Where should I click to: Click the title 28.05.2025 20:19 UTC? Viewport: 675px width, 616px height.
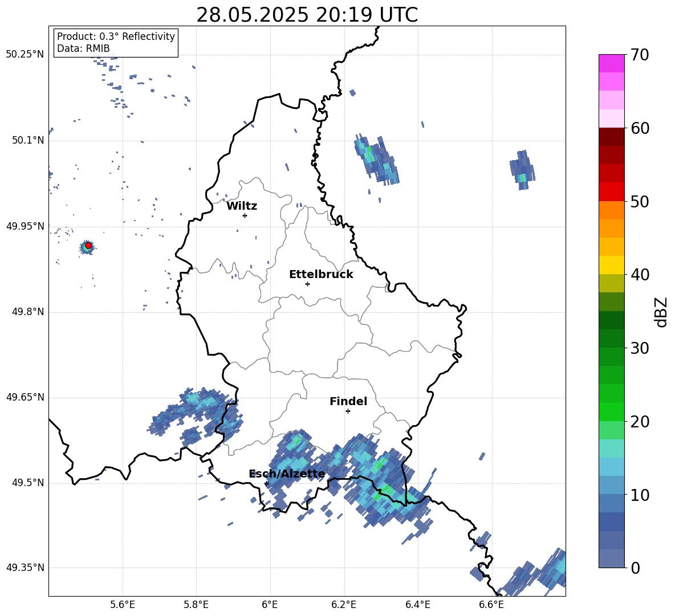coord(307,15)
